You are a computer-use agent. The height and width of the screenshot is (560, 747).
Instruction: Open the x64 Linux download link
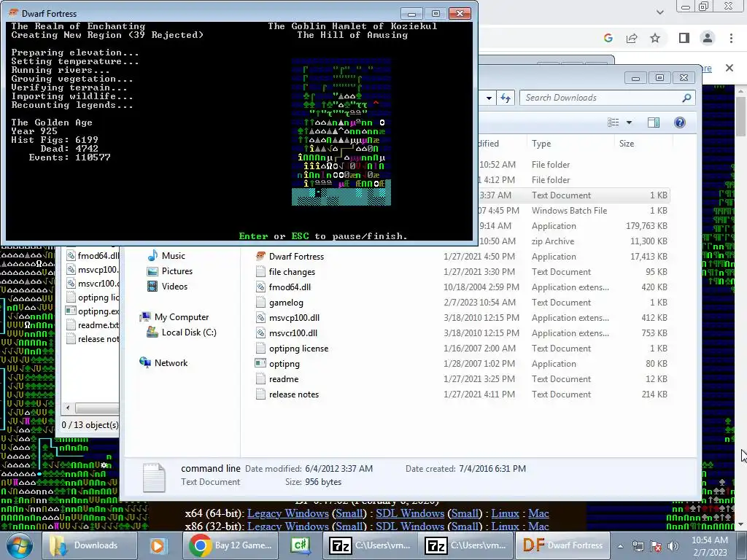505,513
